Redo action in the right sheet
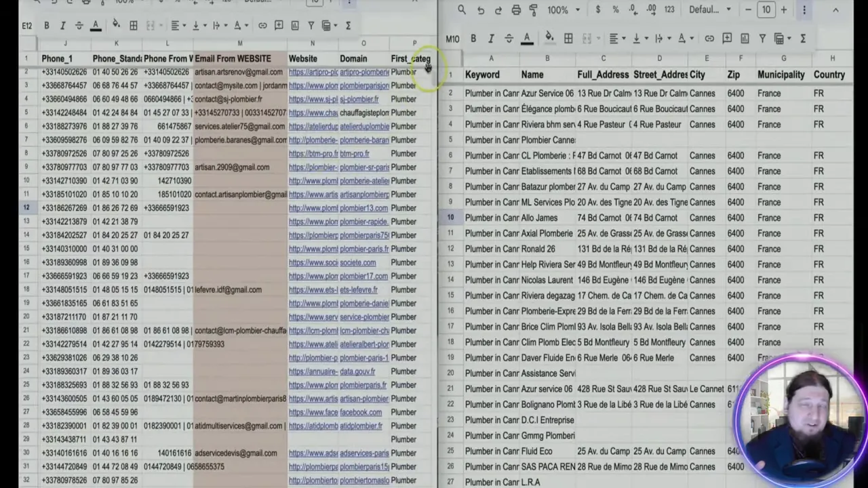Image resolution: width=868 pixels, height=488 pixels. [498, 10]
